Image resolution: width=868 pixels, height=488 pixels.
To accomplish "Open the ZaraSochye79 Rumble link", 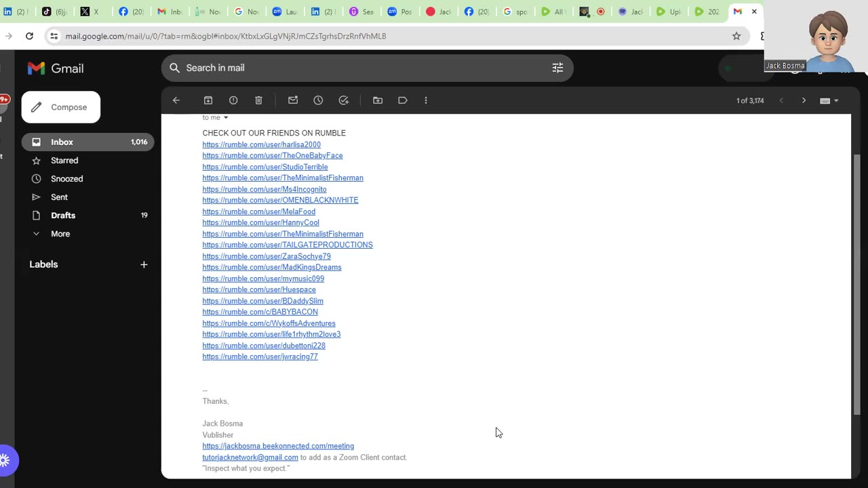I will click(x=267, y=256).
